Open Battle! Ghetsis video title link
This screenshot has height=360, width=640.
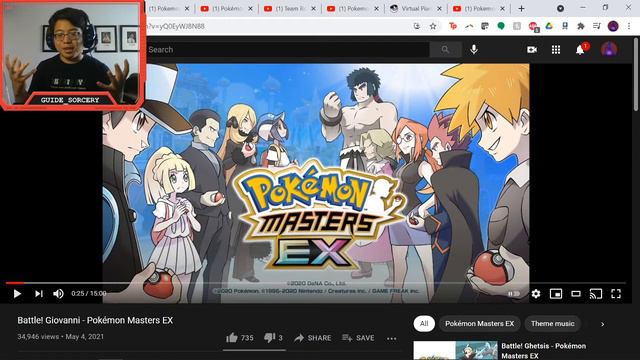[x=543, y=351]
